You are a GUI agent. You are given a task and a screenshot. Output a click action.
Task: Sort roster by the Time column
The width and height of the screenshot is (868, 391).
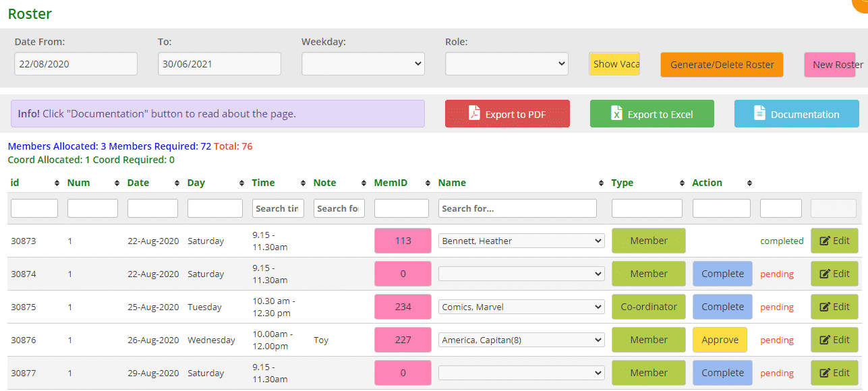point(264,183)
